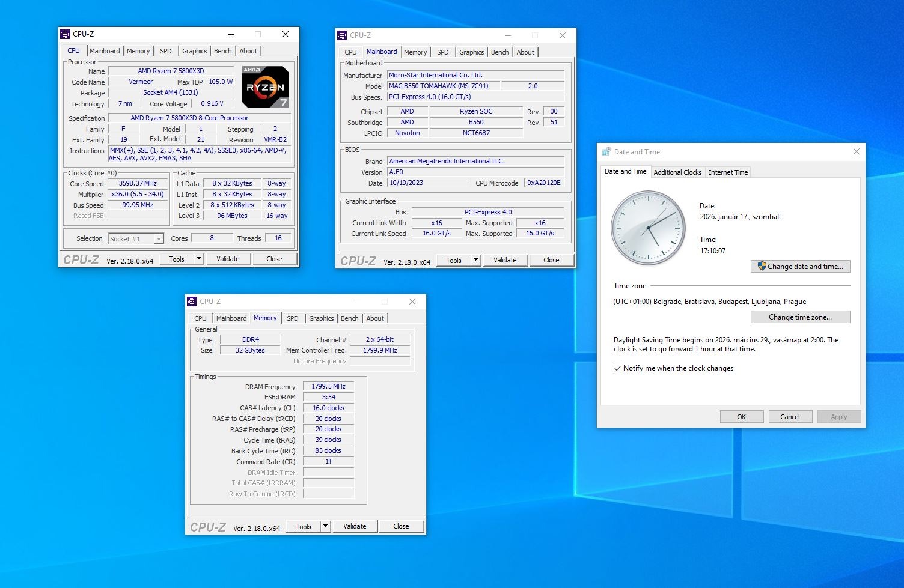Open the Graphics tab in the CPU window
The image size is (904, 588).
click(x=195, y=51)
